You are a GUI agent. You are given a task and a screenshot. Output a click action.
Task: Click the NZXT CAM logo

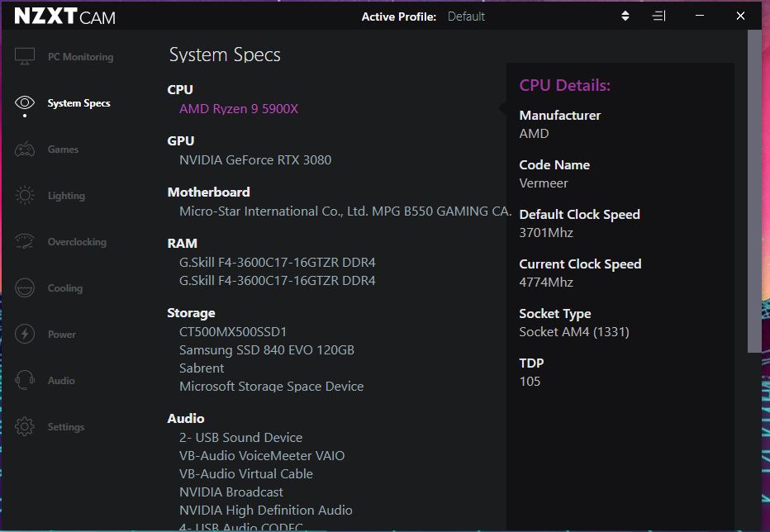point(64,17)
